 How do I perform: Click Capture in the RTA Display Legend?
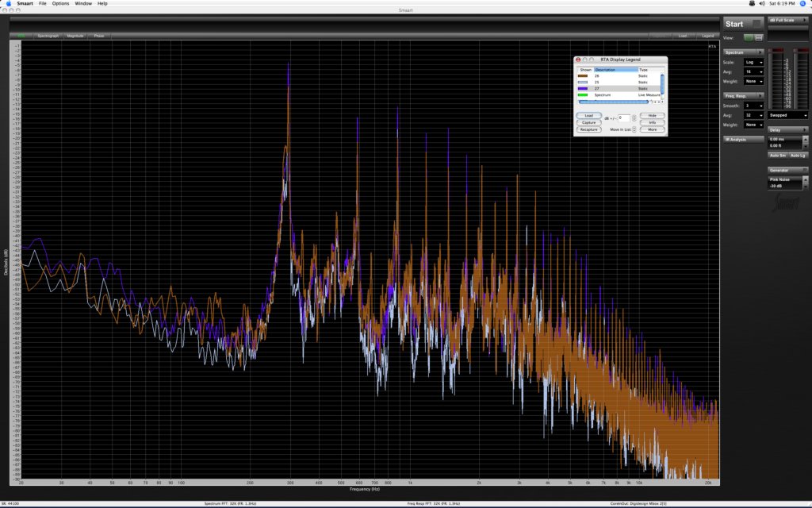pos(589,122)
